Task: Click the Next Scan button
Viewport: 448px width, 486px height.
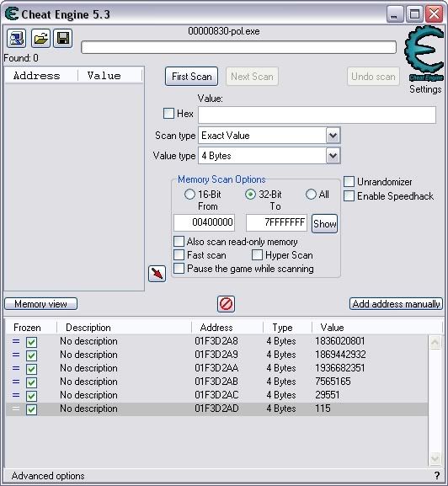Action: coord(252,77)
